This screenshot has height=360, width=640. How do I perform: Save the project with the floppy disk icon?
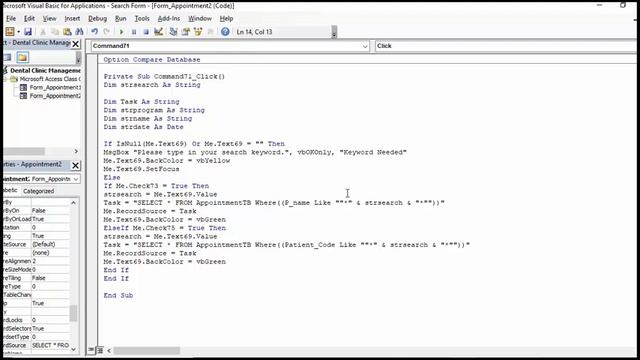pyautogui.click(x=28, y=31)
